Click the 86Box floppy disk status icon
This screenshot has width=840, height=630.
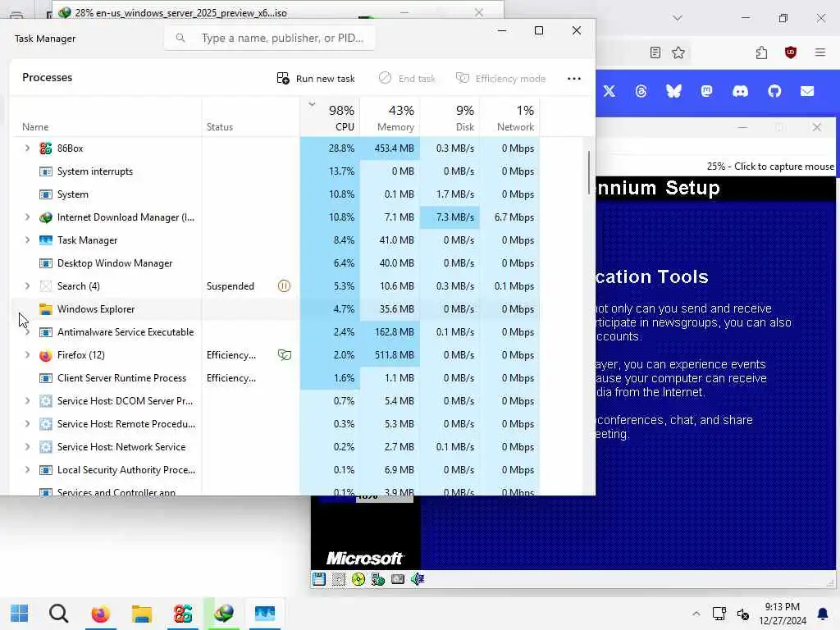tap(319, 578)
